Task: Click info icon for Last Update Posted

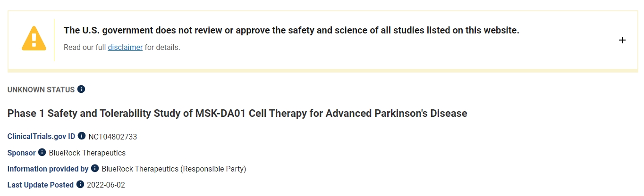Action: tap(80, 184)
